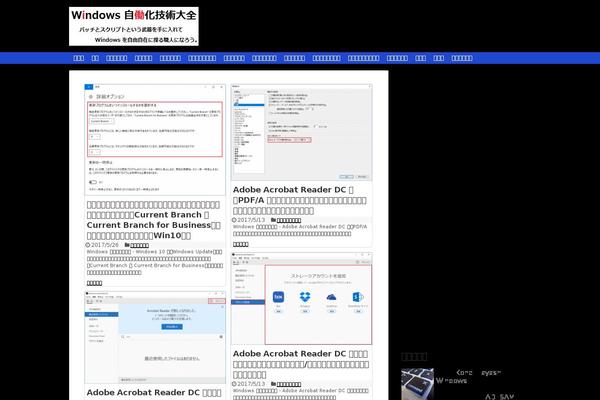Open the category link below the storage account article title

[x=289, y=384]
